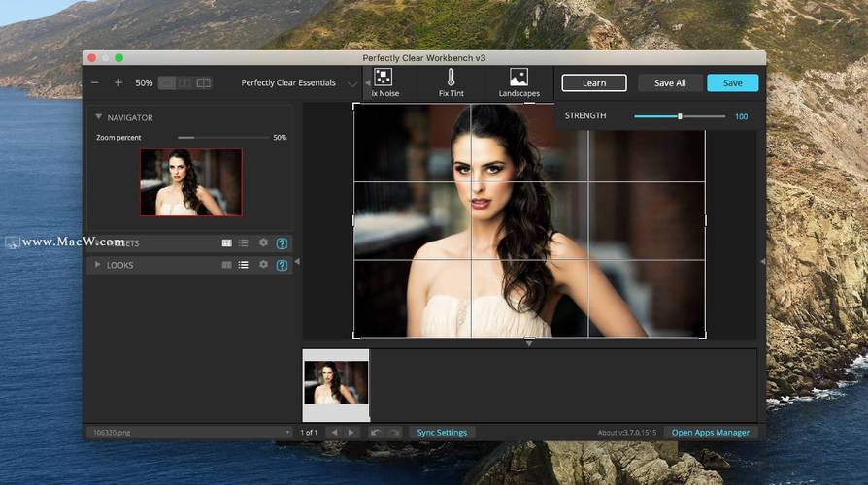868x485 pixels.
Task: Expand the right sidebar panel arrow
Action: [x=763, y=261]
